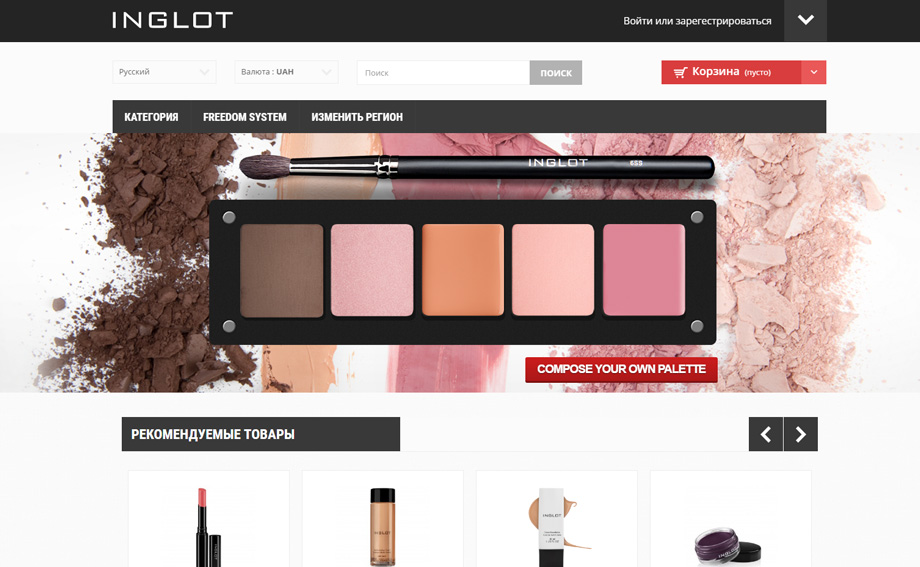Open the Валюта UAH currency selector
Viewport: 920px width, 567px height.
click(286, 72)
